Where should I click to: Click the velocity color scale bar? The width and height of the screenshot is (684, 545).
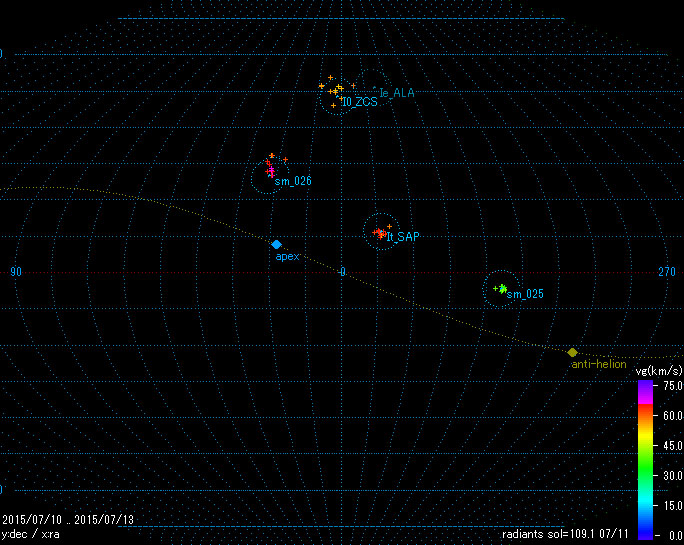click(645, 458)
